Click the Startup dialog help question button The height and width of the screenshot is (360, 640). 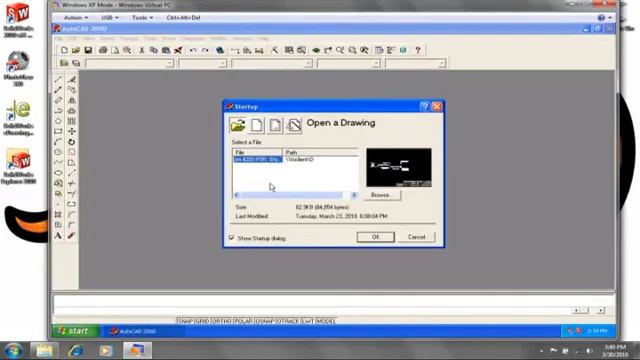(424, 107)
